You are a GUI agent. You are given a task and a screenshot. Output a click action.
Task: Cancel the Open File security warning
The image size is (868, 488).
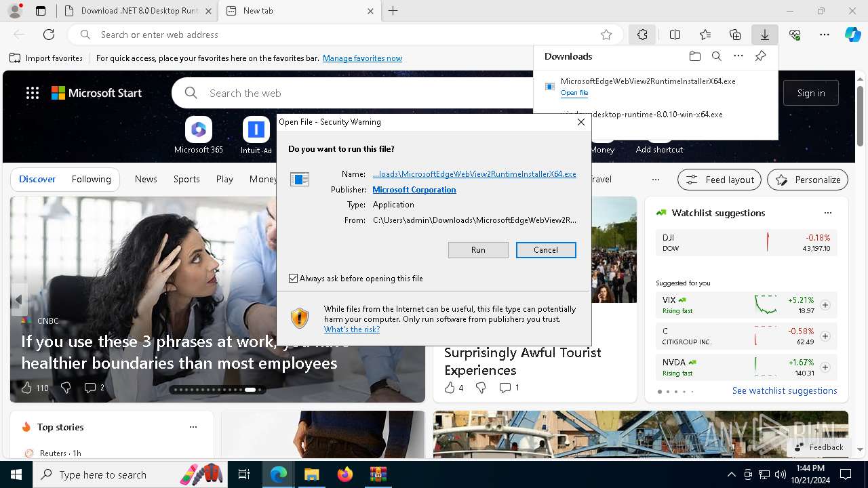coord(546,250)
